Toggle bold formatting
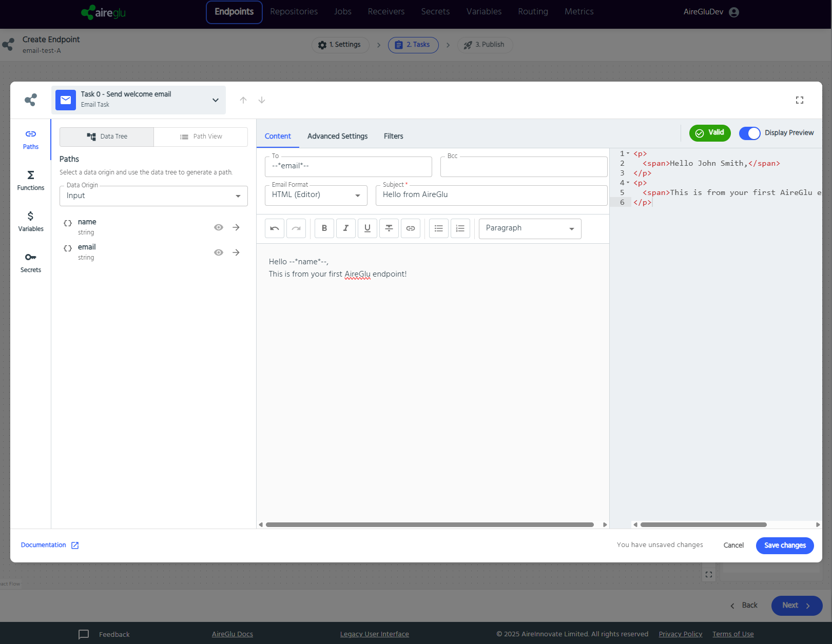Image resolution: width=832 pixels, height=644 pixels. [x=324, y=228]
